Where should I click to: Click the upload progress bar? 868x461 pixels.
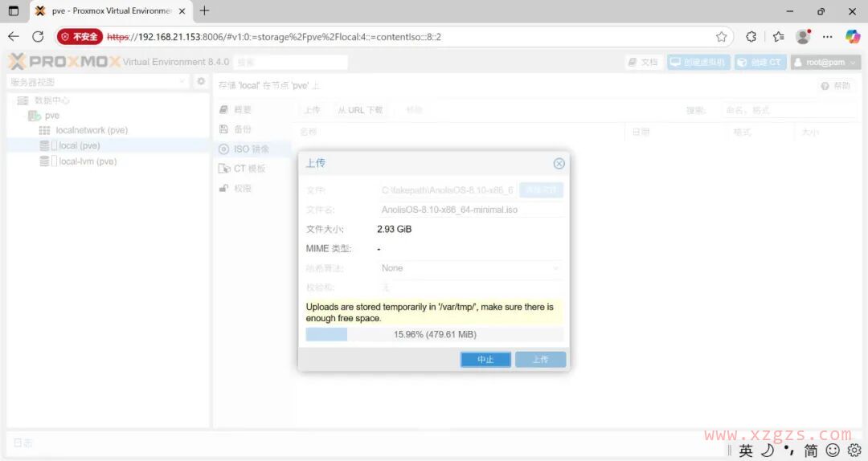coord(434,334)
